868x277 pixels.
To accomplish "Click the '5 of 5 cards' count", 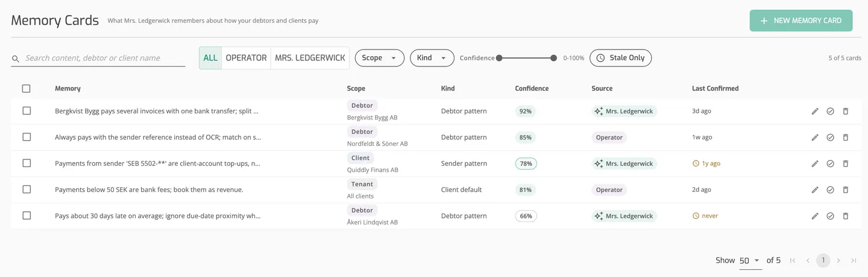I will (x=844, y=58).
